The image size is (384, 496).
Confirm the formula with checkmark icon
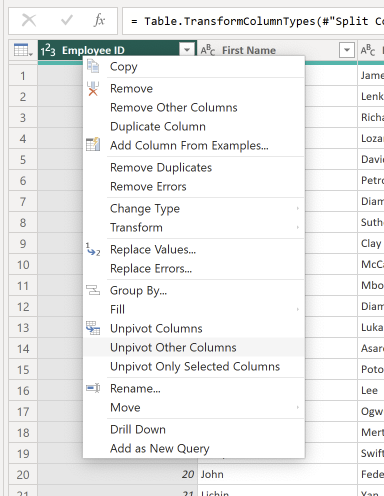[67, 21]
